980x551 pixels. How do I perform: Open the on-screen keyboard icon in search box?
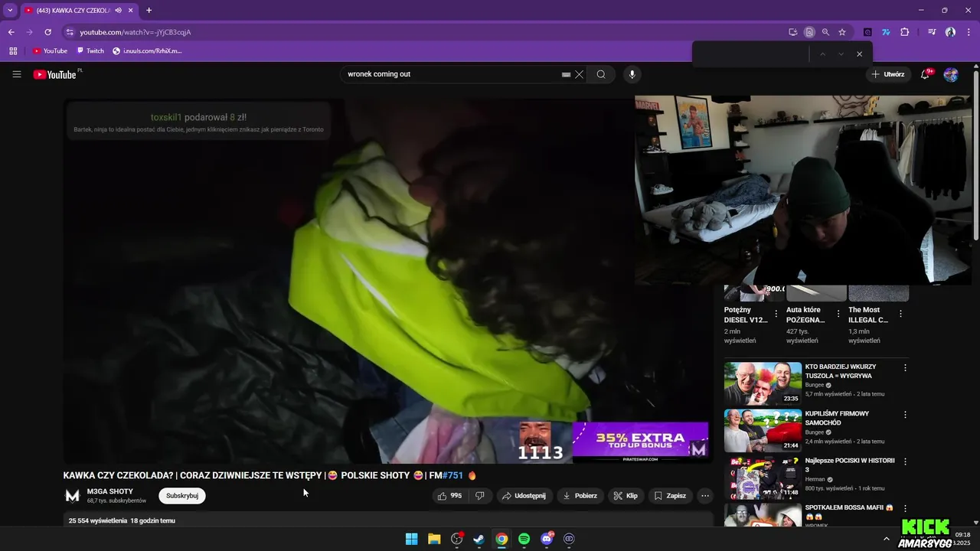[x=566, y=74]
